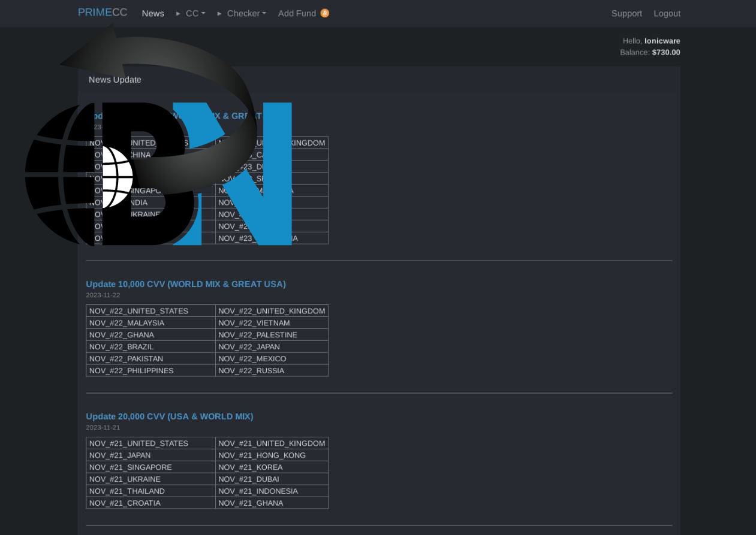Screen dimensions: 756x535
Task: Click the 2023-11-22 date label
Action: (x=103, y=295)
